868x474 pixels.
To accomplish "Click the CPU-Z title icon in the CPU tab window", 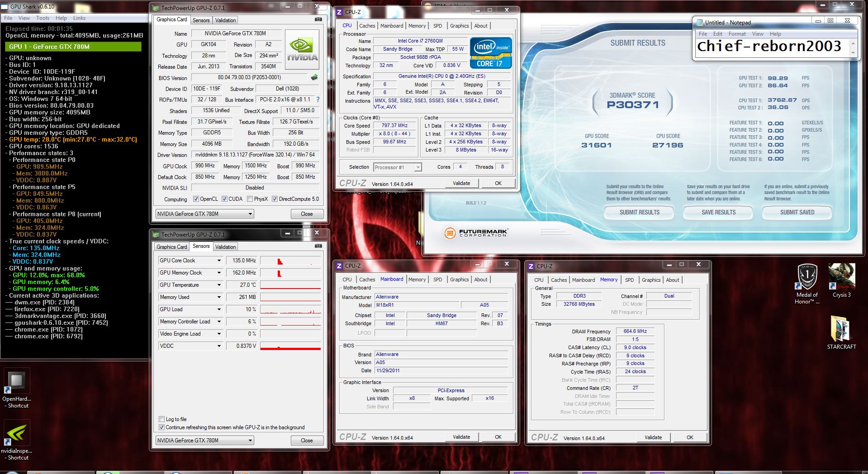I will click(340, 12).
